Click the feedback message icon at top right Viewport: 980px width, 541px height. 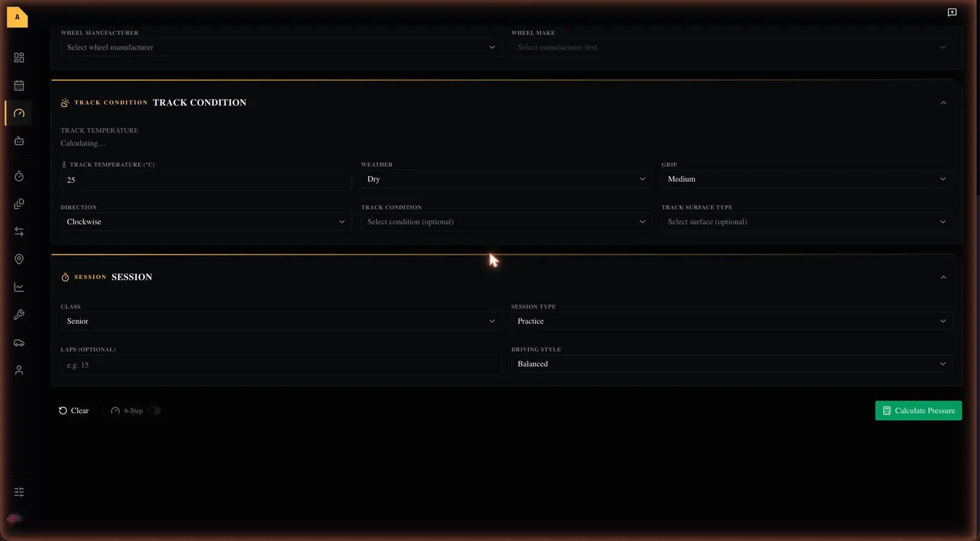(x=952, y=12)
